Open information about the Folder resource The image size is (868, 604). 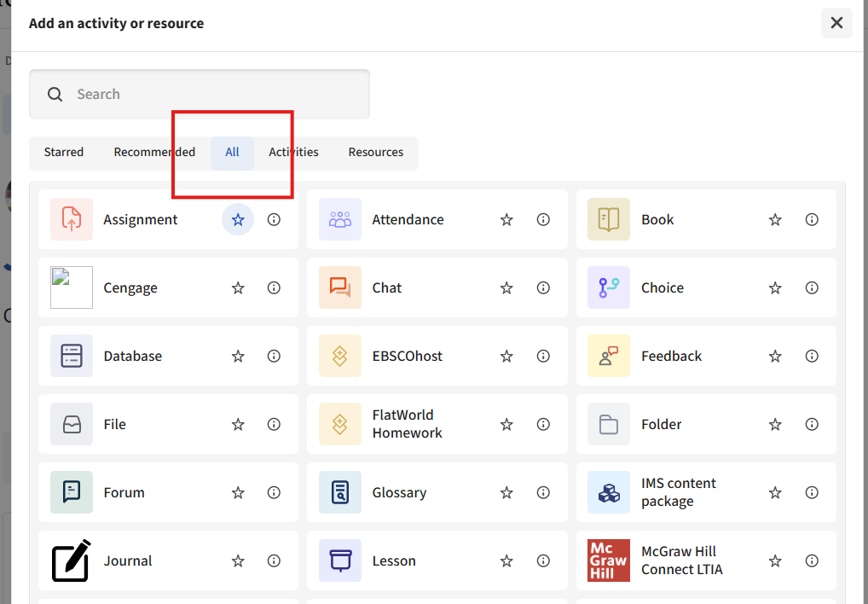click(x=812, y=424)
